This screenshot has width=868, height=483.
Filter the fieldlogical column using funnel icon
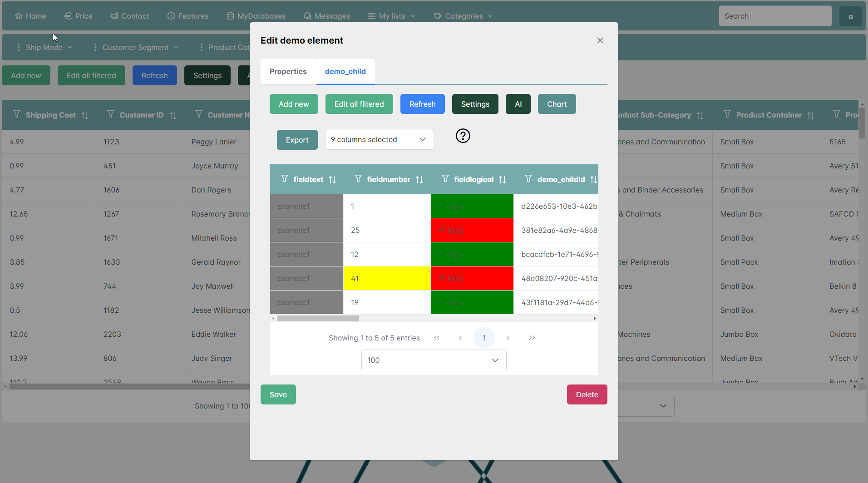pyautogui.click(x=445, y=179)
